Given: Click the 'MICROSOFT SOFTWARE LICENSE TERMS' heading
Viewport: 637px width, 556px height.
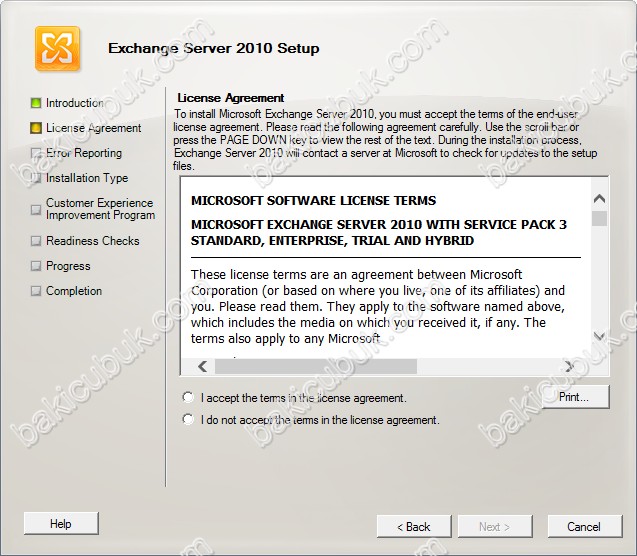Looking at the screenshot, I should point(314,201).
